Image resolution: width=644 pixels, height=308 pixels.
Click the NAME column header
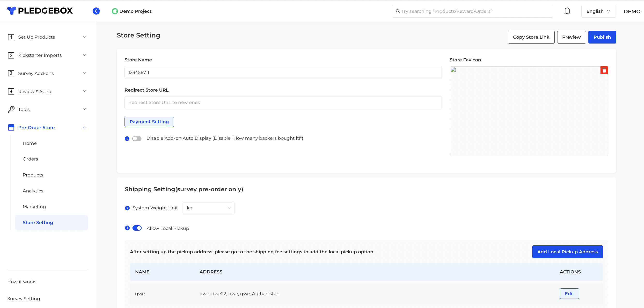142,272
